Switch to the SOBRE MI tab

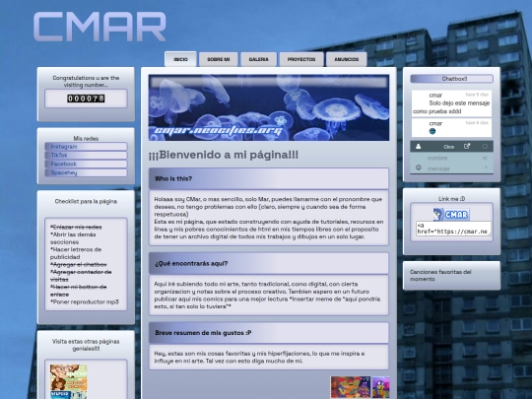(218, 59)
